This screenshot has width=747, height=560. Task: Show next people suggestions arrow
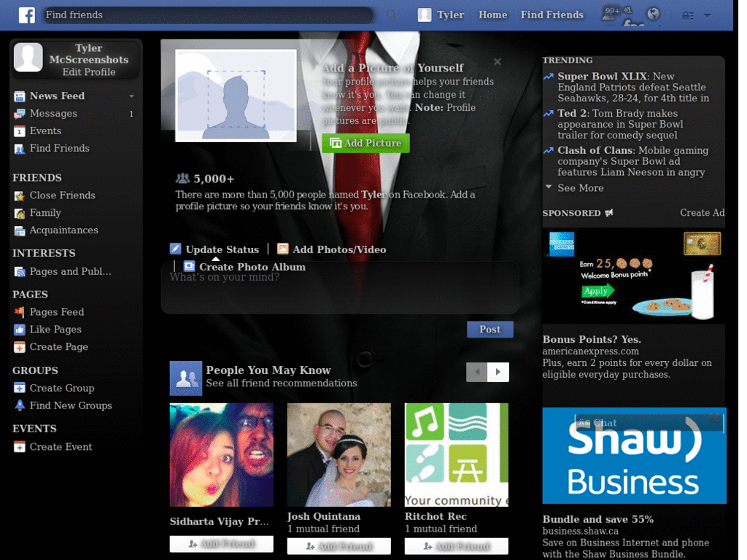coord(498,372)
